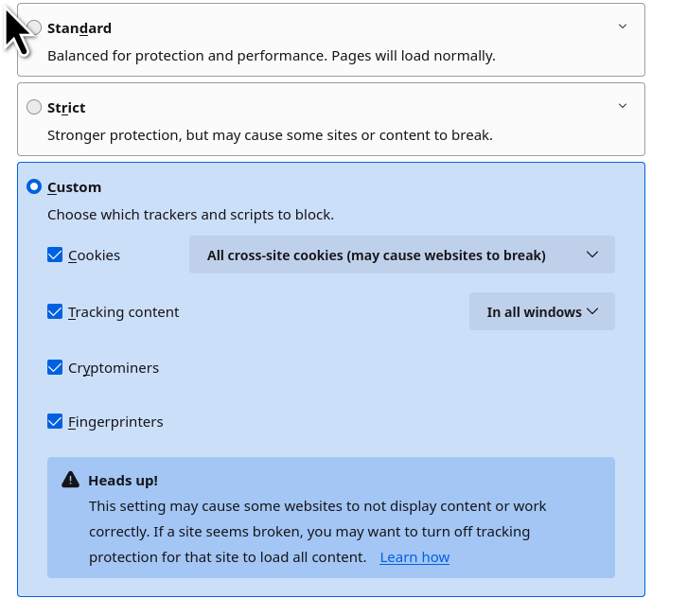Open the In all windows dropdown

point(542,312)
